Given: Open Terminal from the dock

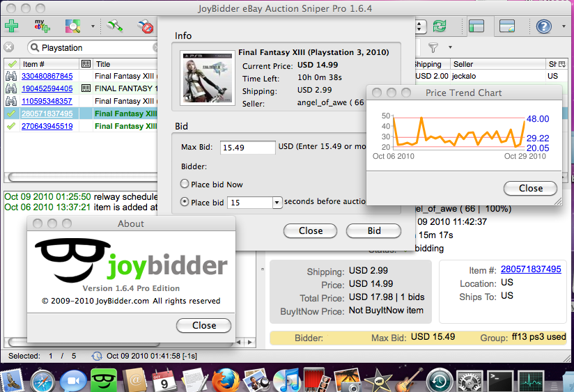Looking at the screenshot, I should [x=500, y=381].
